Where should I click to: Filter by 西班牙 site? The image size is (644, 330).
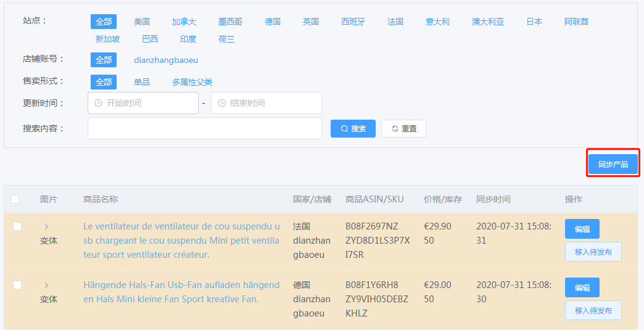(353, 22)
